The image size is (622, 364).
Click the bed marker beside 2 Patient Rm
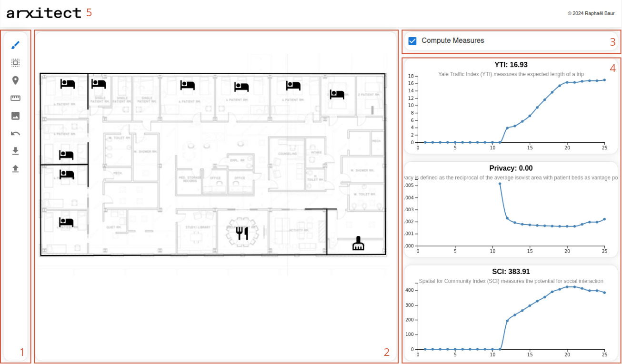[337, 94]
